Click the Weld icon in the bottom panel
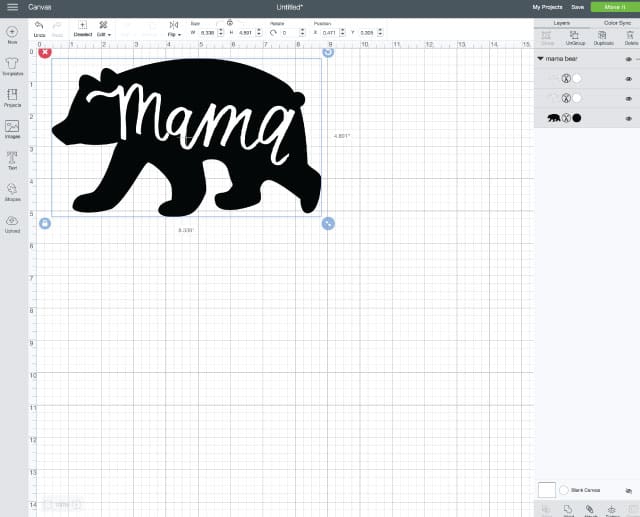 [568, 510]
